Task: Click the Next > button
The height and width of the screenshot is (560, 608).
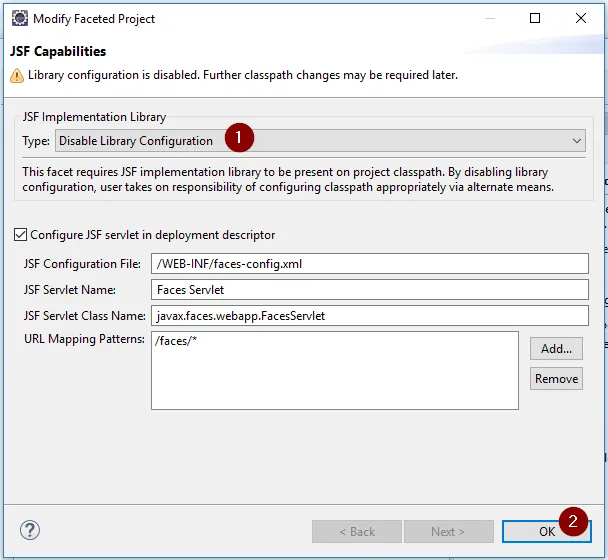Action: point(448,531)
